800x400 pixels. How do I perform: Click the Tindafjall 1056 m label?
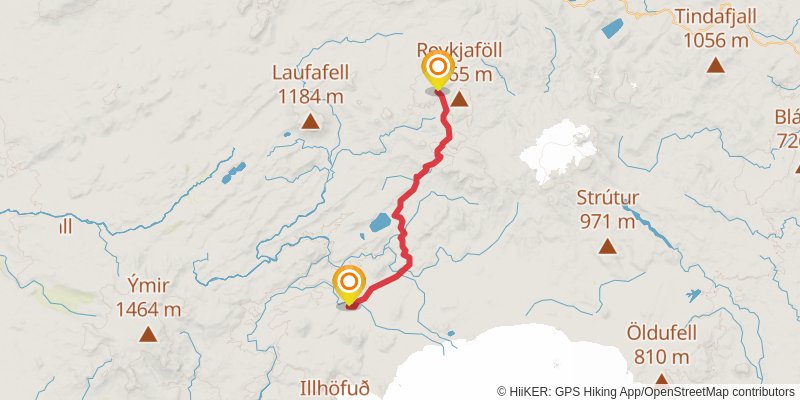(x=715, y=28)
